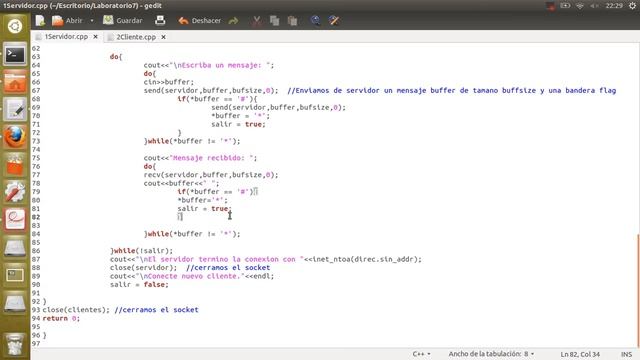The height and width of the screenshot is (360, 640).
Task: Click '}while(!salir);' on line 86
Action: [x=141, y=251]
